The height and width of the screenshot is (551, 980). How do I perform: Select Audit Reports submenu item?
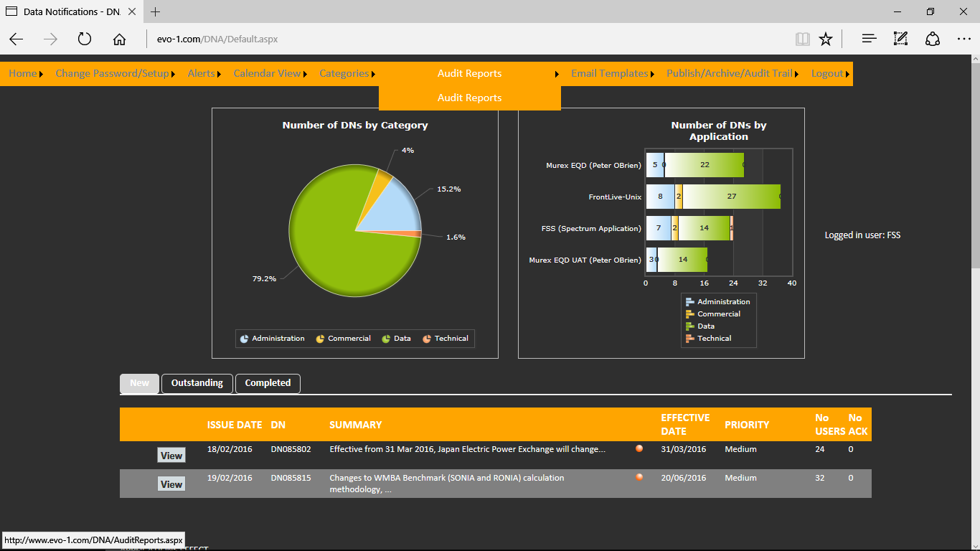click(x=469, y=98)
